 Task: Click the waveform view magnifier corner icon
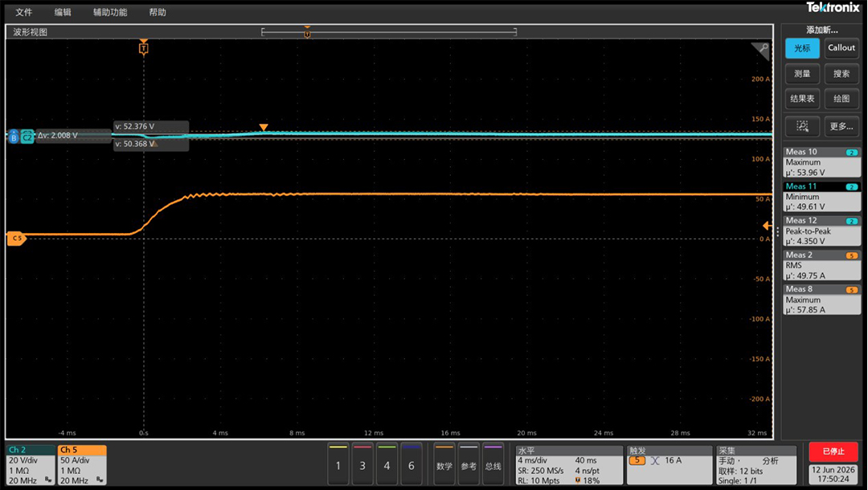(760, 51)
